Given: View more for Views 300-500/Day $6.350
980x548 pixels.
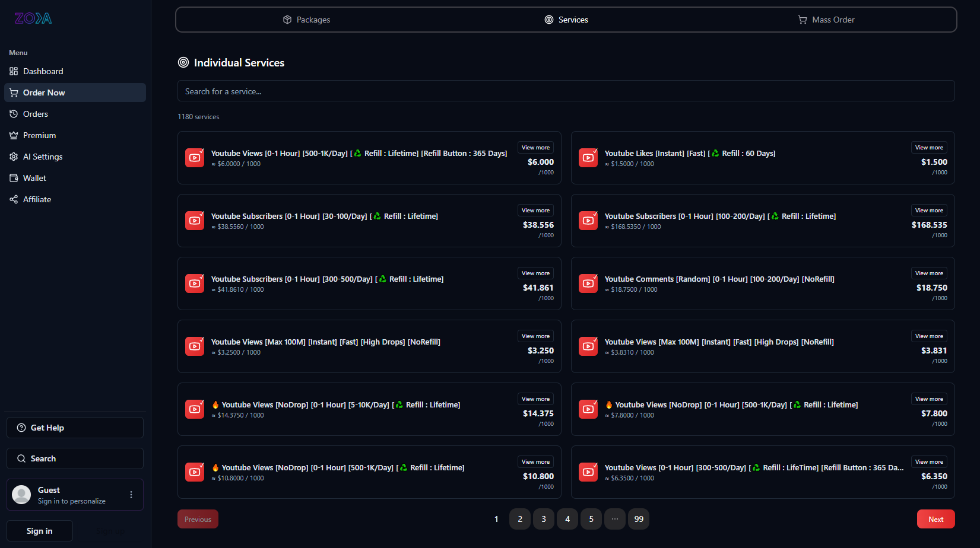Looking at the screenshot, I should click(930, 462).
